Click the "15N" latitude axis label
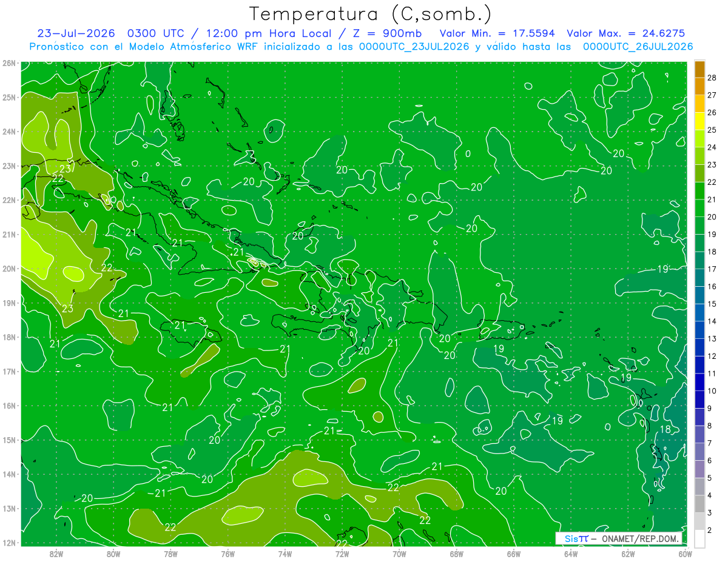 click(x=8, y=440)
